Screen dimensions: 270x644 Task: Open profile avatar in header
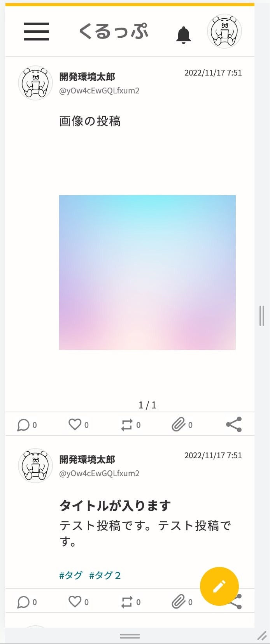click(224, 32)
